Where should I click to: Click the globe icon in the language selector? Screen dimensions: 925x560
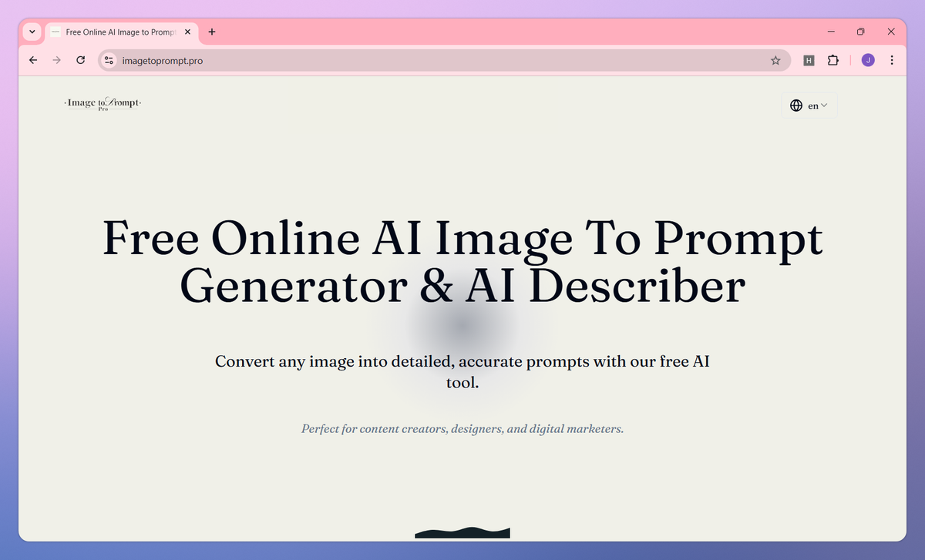[x=796, y=105]
